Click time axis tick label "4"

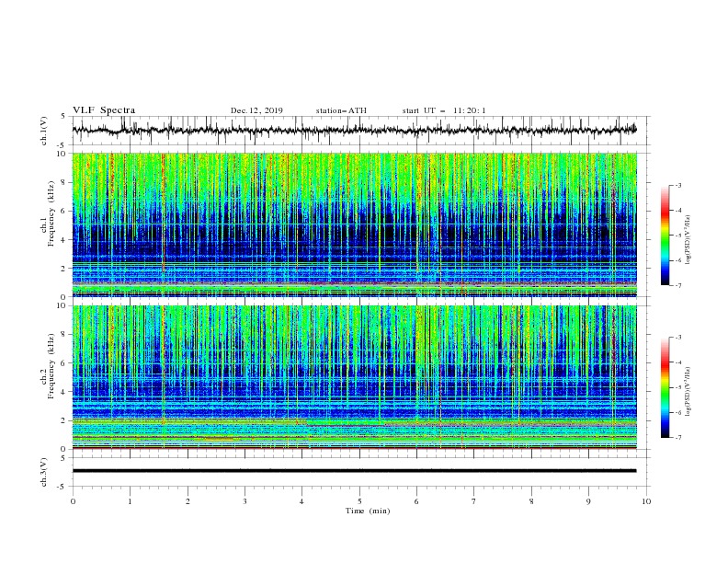(301, 501)
